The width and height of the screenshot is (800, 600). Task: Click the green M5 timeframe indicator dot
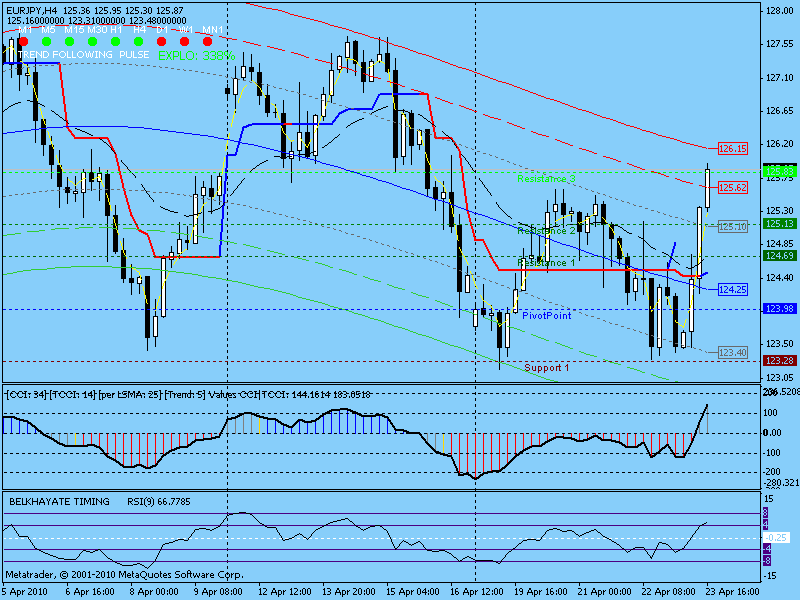pos(45,42)
